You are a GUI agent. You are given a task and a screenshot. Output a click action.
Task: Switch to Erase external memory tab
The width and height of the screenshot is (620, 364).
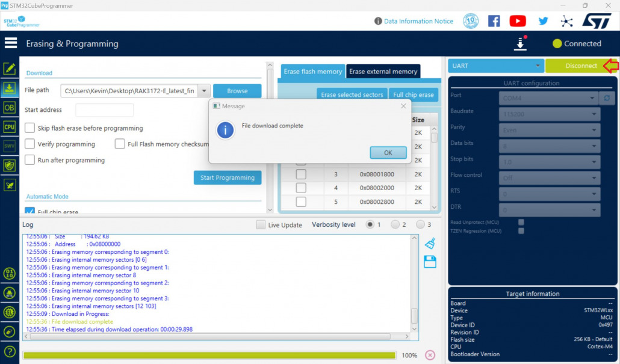pos(383,72)
